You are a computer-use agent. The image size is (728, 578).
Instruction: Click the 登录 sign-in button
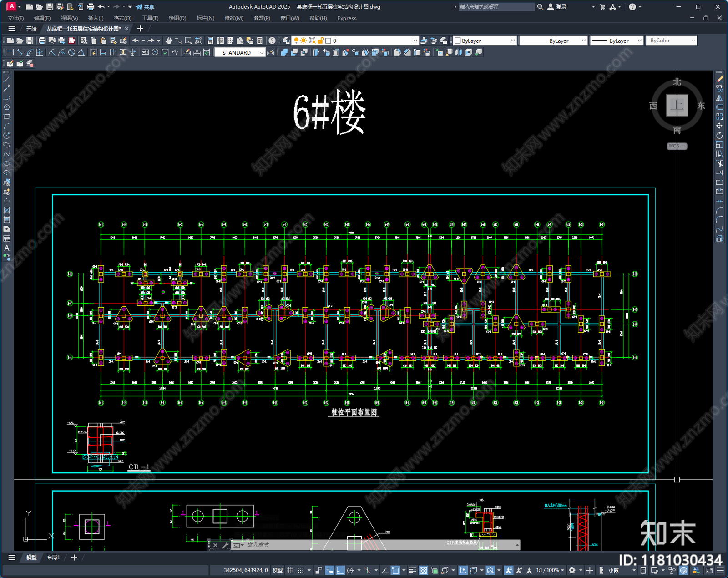[557, 7]
